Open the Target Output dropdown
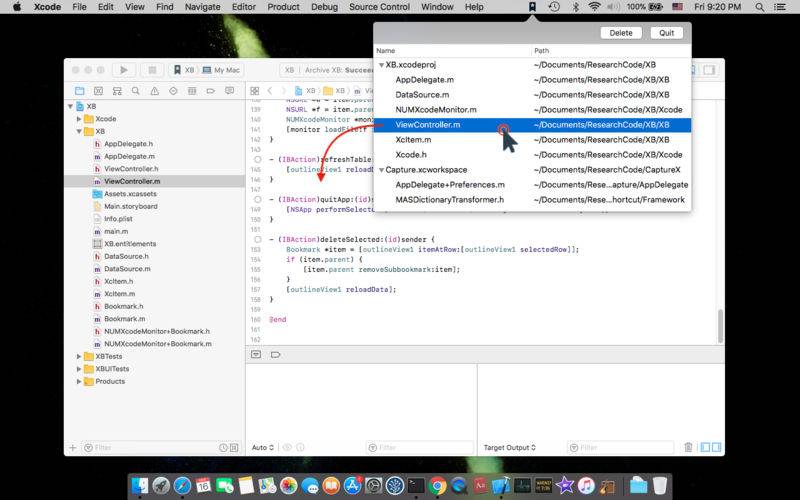This screenshot has height=500, width=800. [x=509, y=447]
